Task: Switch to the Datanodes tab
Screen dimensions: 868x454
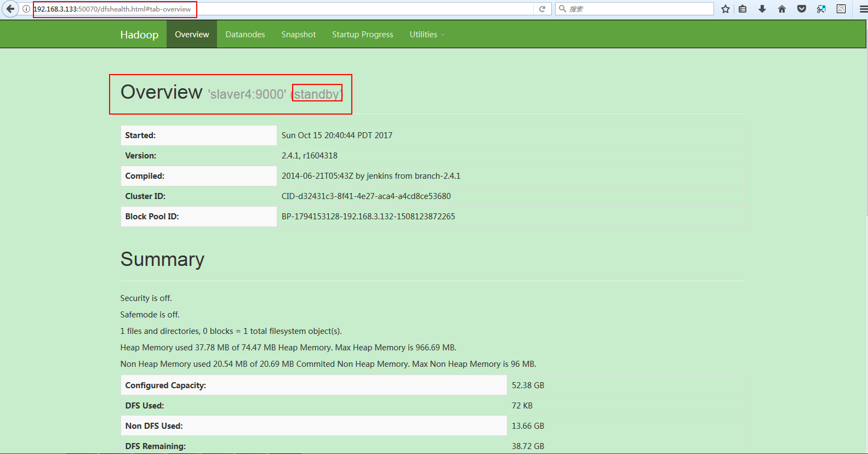Action: coord(245,35)
